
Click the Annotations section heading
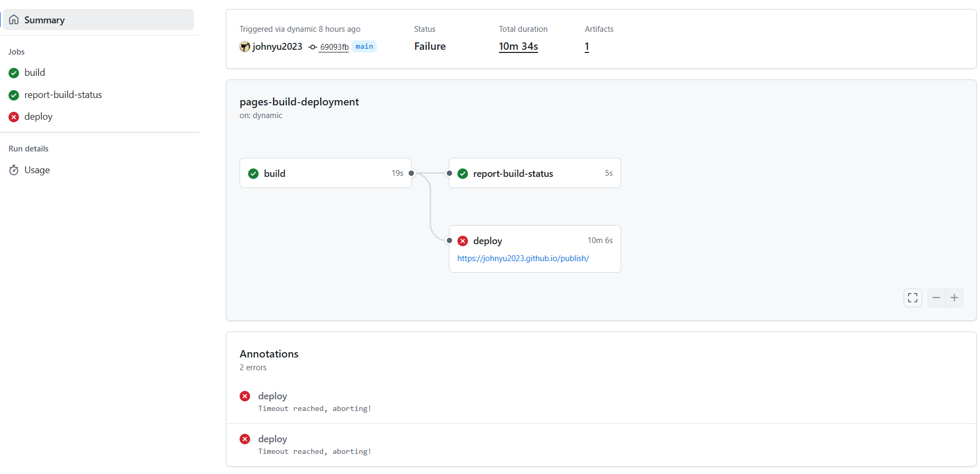pyautogui.click(x=269, y=354)
